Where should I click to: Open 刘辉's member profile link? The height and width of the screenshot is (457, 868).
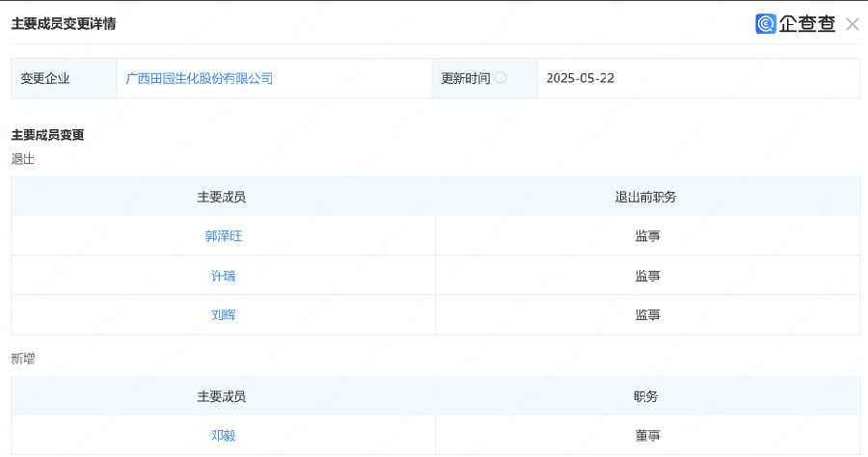(224, 315)
